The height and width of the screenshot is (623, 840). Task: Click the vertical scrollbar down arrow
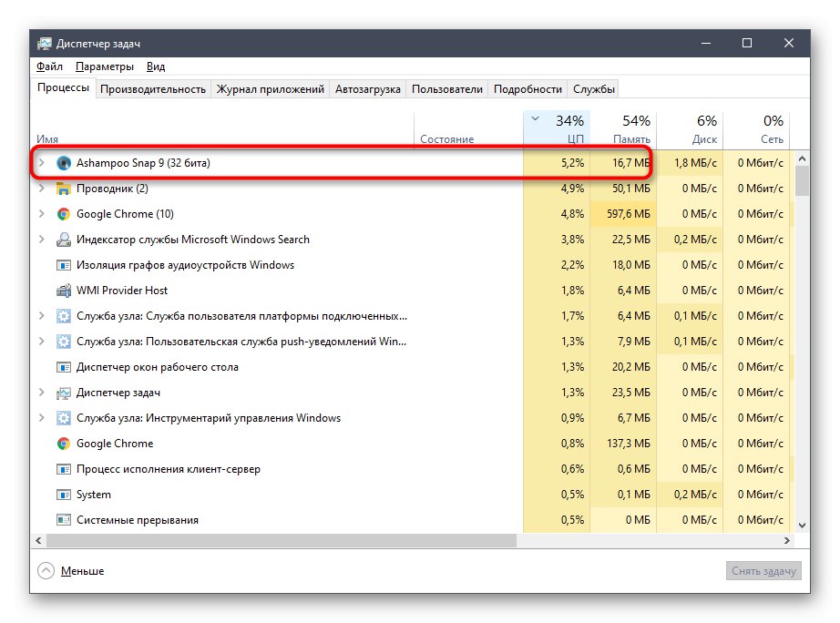[802, 525]
